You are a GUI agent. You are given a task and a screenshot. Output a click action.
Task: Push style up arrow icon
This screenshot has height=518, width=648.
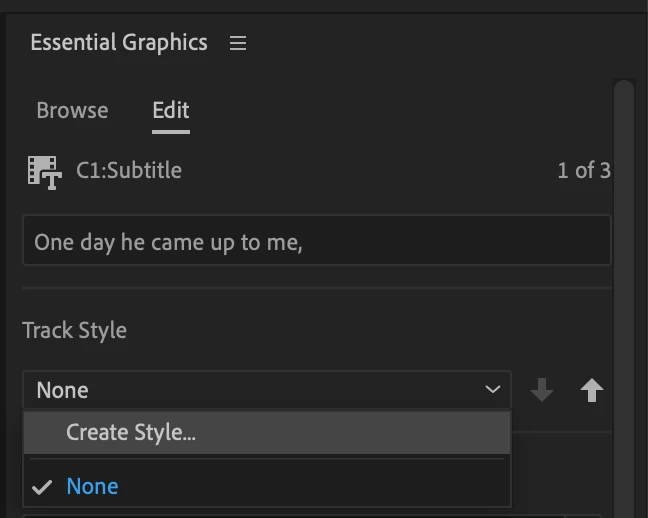592,390
